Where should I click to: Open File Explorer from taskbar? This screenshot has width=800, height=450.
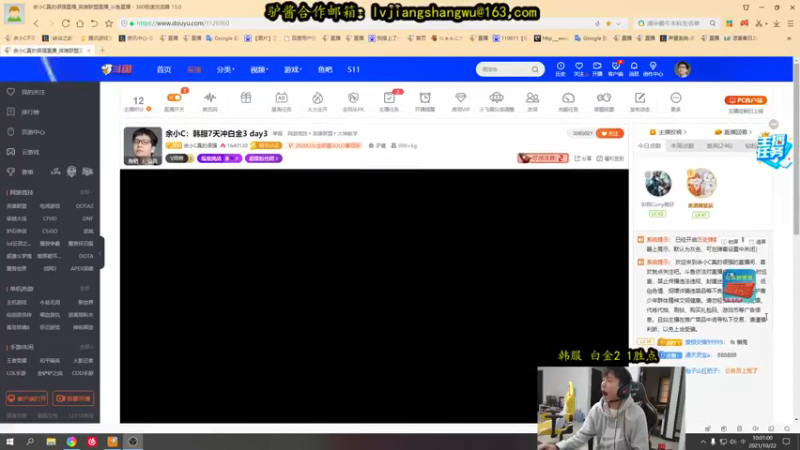[x=51, y=442]
